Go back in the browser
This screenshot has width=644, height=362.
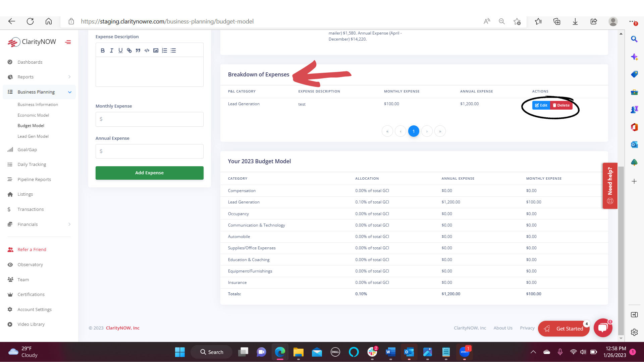coord(12,21)
